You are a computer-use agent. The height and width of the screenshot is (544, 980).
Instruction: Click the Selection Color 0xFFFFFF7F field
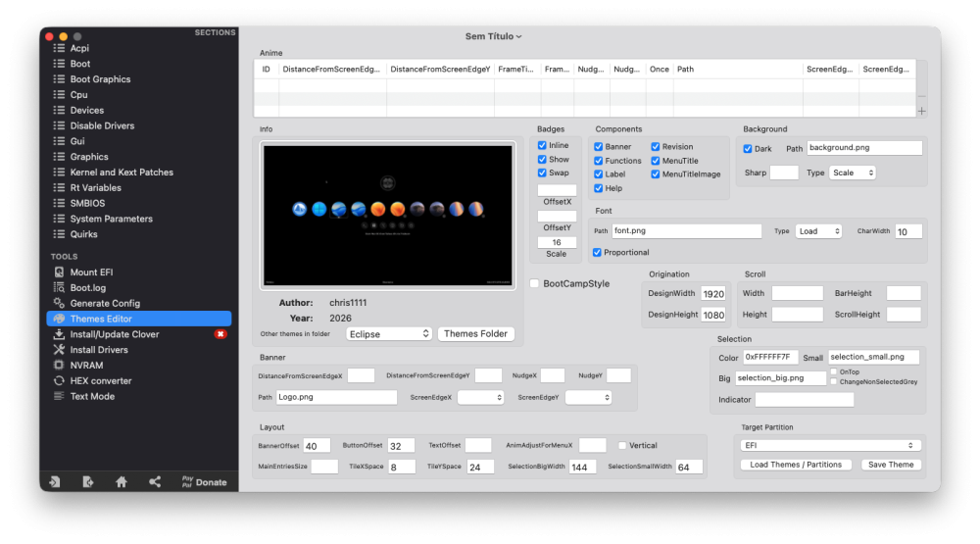[x=770, y=357]
